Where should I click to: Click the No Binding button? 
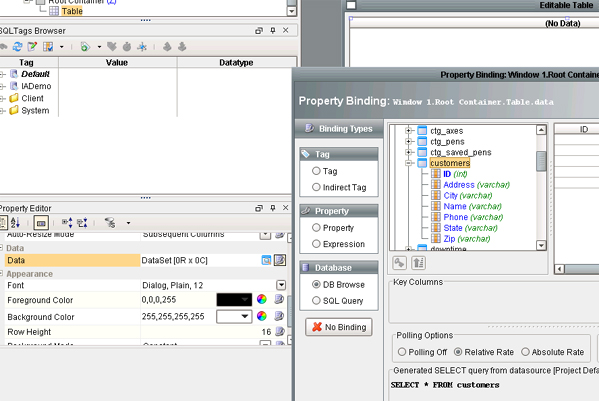[339, 327]
